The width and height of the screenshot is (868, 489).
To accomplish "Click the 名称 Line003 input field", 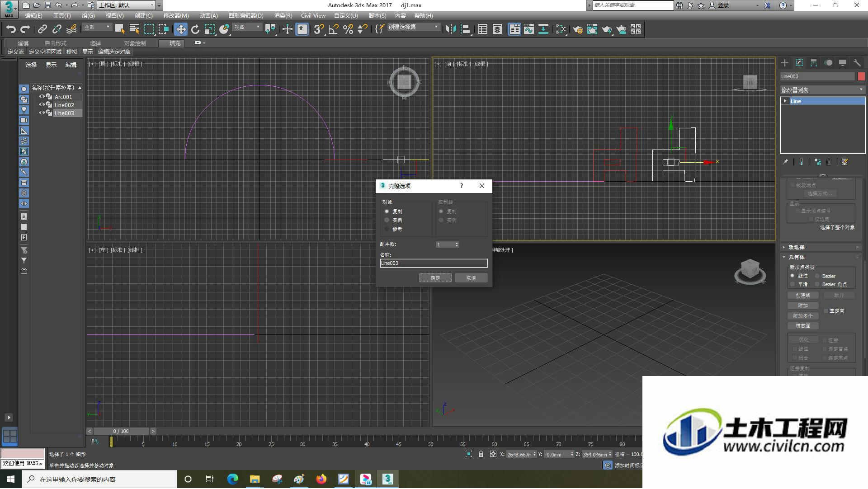I will pyautogui.click(x=434, y=263).
